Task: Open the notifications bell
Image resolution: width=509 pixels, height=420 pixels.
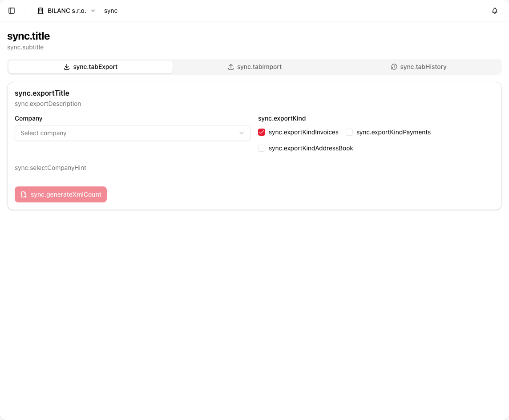Action: pyautogui.click(x=494, y=11)
